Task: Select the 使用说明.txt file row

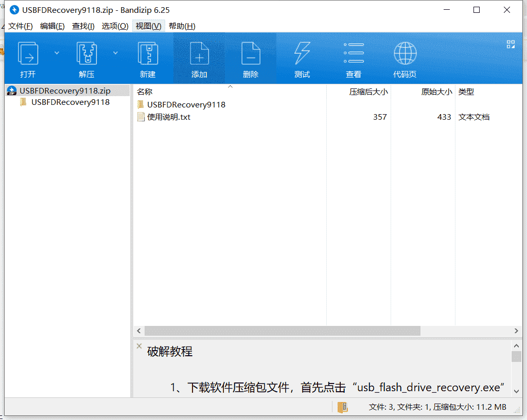Action: tap(327, 117)
